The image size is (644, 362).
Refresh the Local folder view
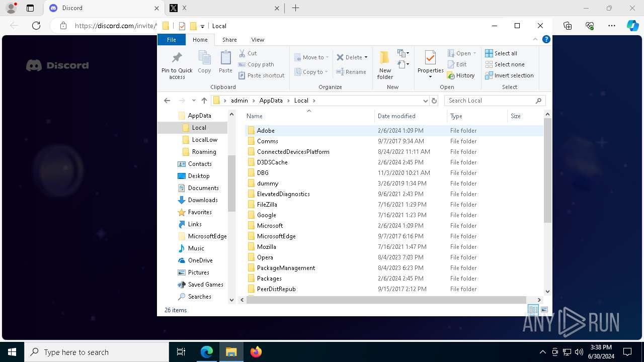click(434, 101)
